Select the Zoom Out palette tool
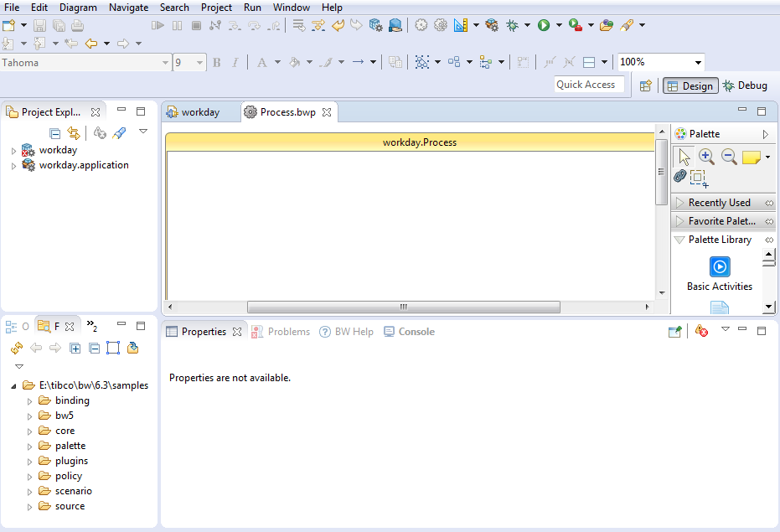 [x=729, y=156]
